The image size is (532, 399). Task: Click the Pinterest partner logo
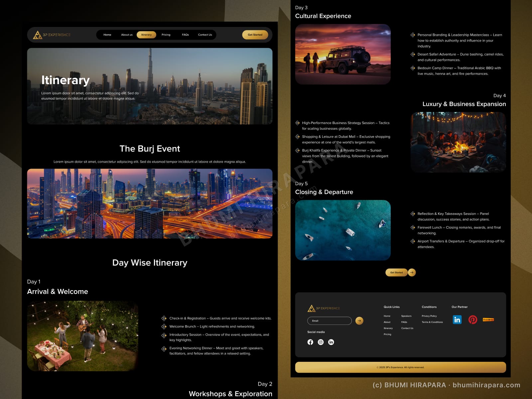pyautogui.click(x=473, y=320)
